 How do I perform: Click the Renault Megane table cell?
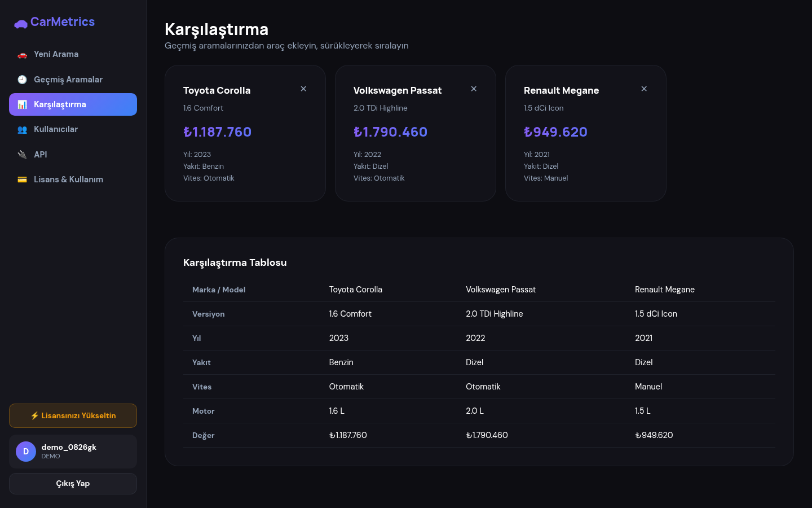point(664,290)
